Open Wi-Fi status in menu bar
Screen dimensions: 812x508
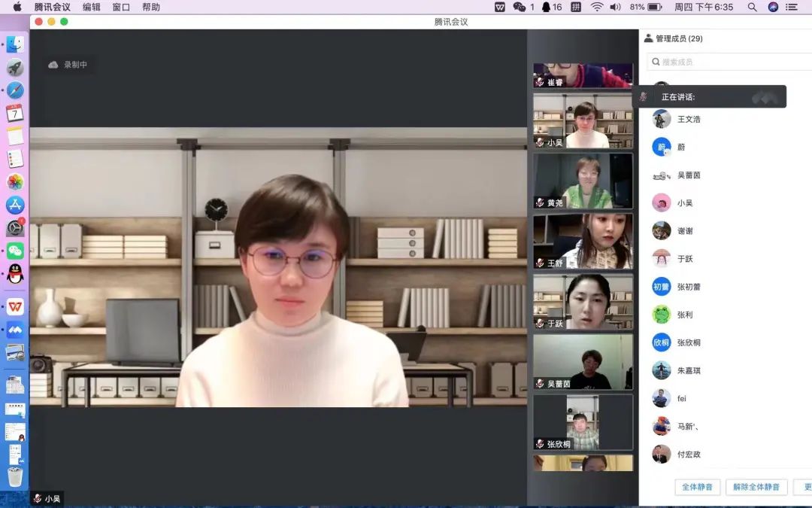click(x=596, y=7)
